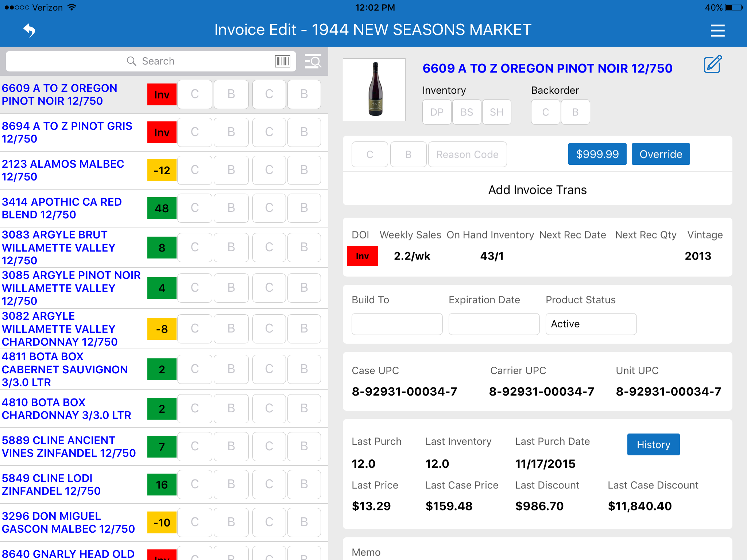Tap the red Inv badge next to 8694 A TO Z PINOT GRIS
The width and height of the screenshot is (747, 560).
pos(162,132)
